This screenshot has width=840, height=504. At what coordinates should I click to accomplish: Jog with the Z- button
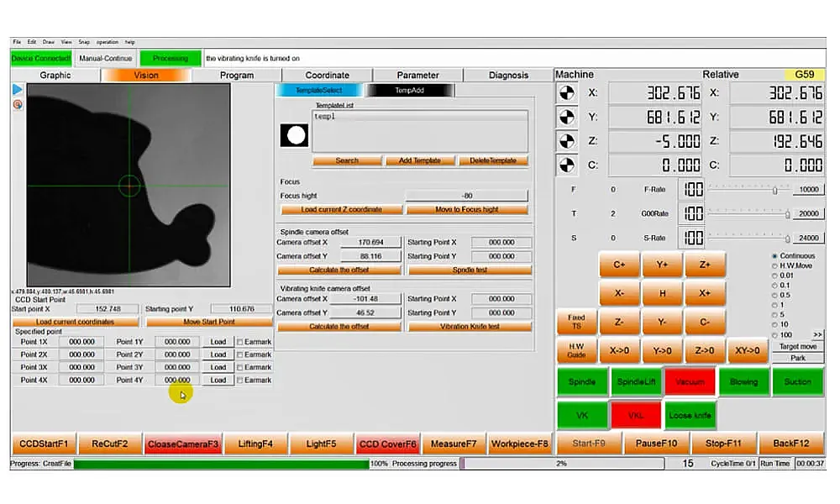click(619, 322)
